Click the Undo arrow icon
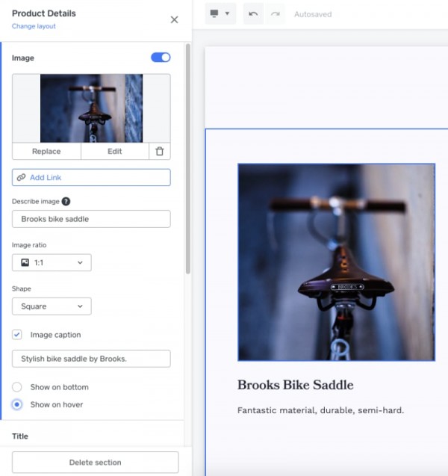 pyautogui.click(x=253, y=14)
